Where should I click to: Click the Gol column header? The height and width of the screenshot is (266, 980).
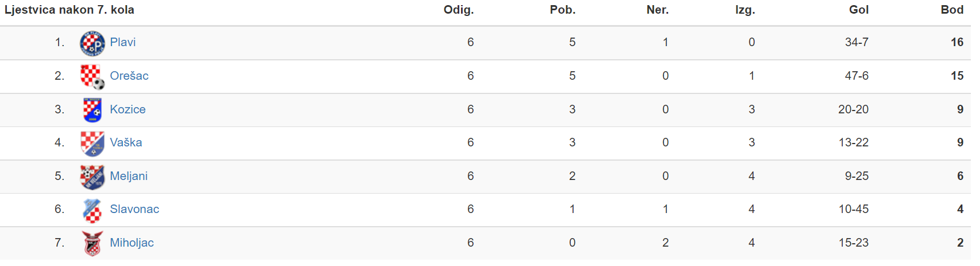point(859,10)
